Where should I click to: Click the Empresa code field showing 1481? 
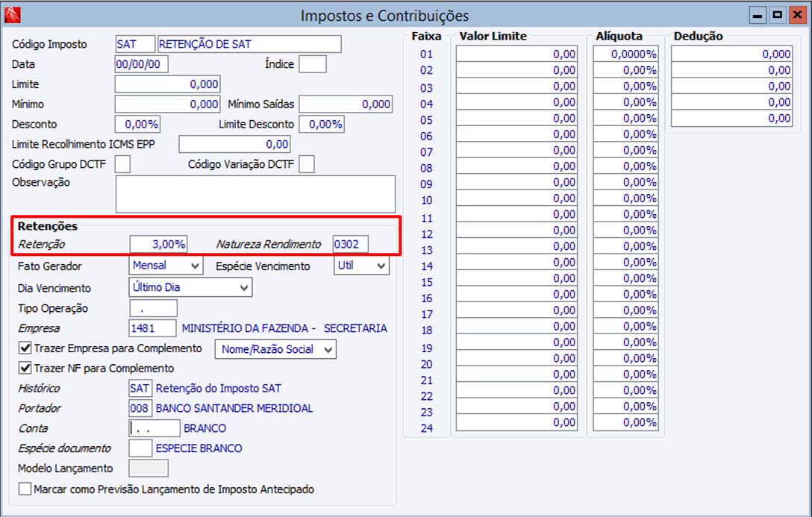[152, 328]
